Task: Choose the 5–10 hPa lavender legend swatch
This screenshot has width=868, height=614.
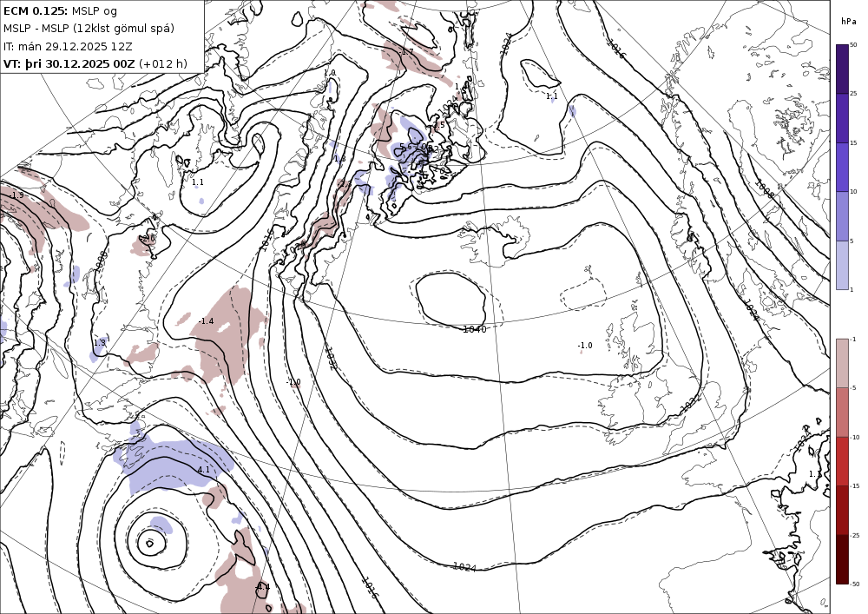Action: tap(842, 216)
